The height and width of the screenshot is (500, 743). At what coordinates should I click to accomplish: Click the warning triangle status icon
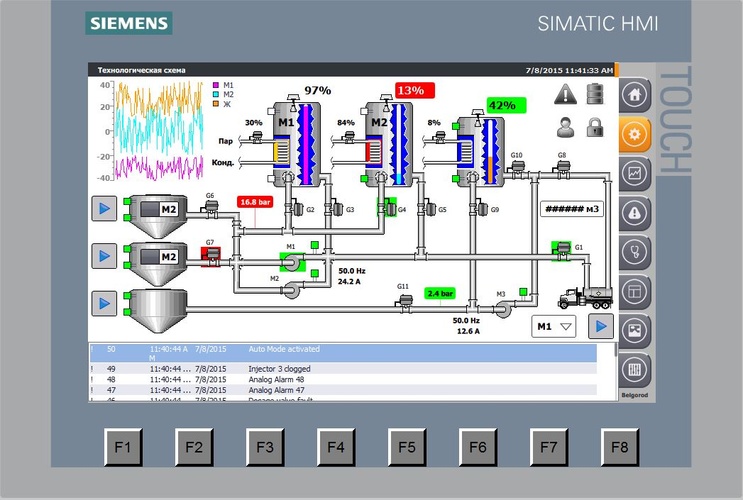[567, 95]
